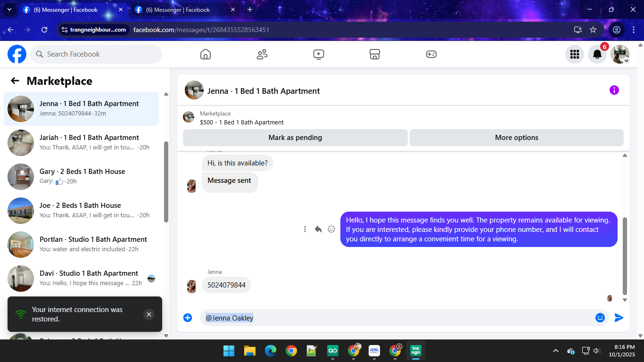Screen dimensions: 644x362
Task: Open the tab search dropdown arrow
Action: click(9, 9)
